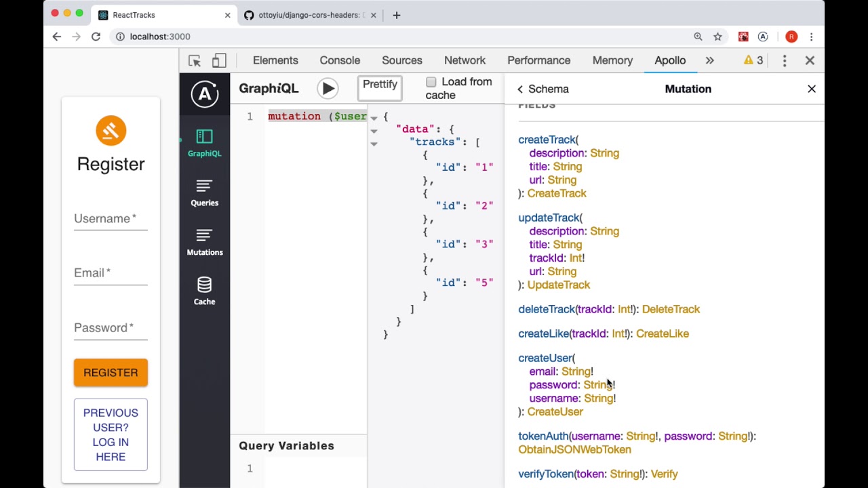The width and height of the screenshot is (868, 488).
Task: Open the browser zoom indicator
Action: [698, 37]
